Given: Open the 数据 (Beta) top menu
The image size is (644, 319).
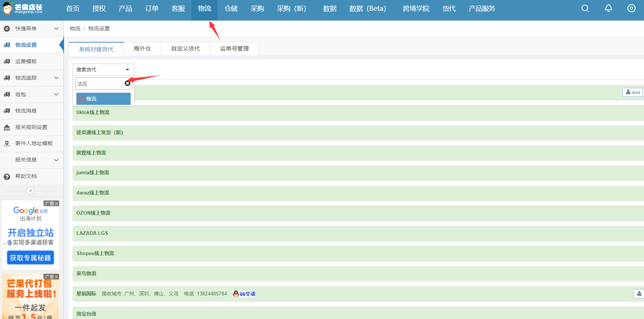Looking at the screenshot, I should (x=368, y=8).
